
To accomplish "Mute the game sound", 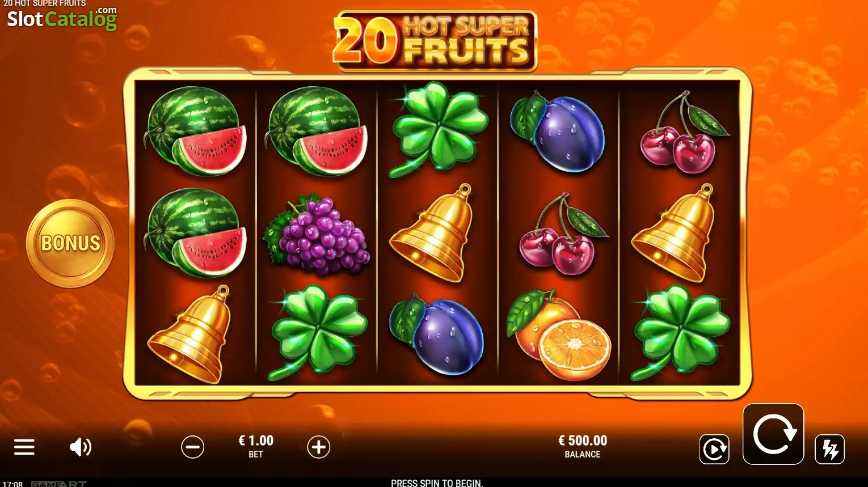I will [80, 447].
